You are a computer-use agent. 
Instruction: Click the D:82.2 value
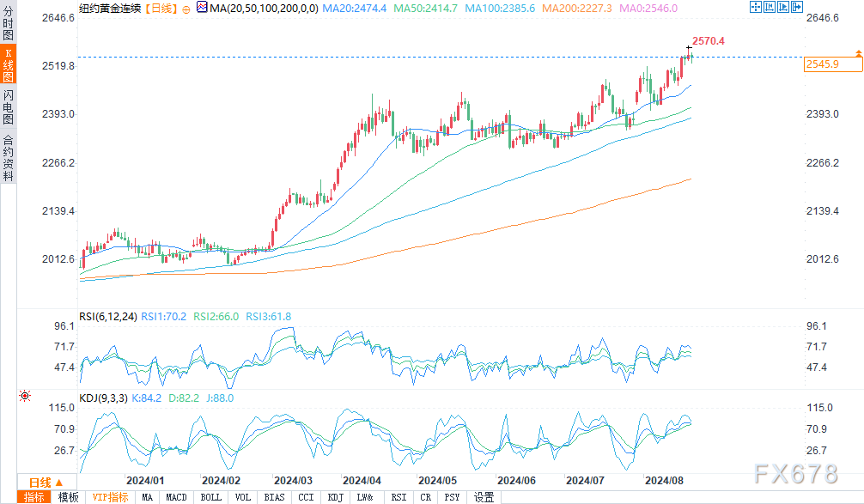click(x=184, y=398)
